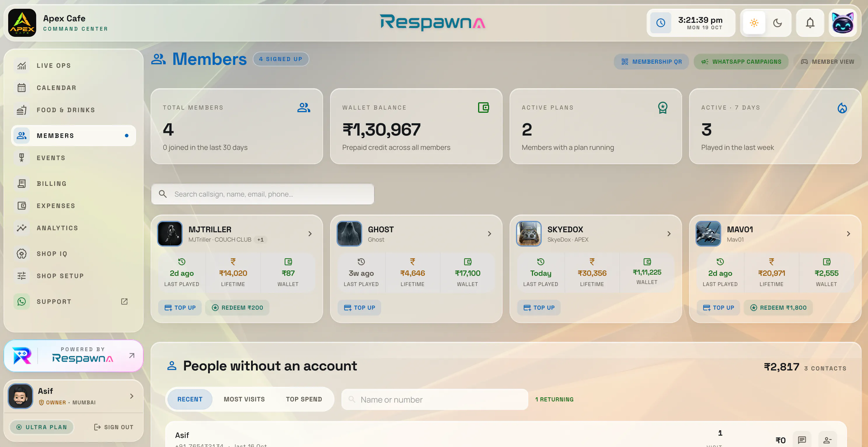Select the Most Visits tab
This screenshot has height=447, width=868.
pos(244,399)
